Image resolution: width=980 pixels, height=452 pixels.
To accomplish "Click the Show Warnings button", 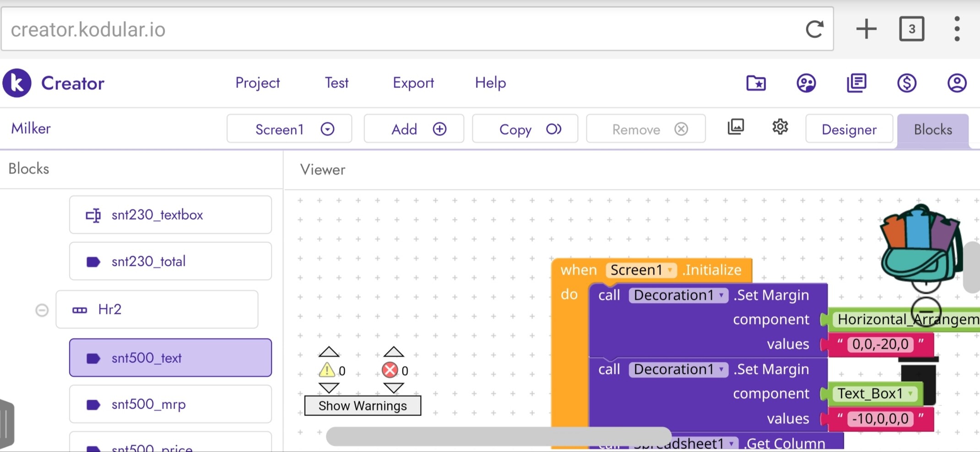I will click(363, 406).
